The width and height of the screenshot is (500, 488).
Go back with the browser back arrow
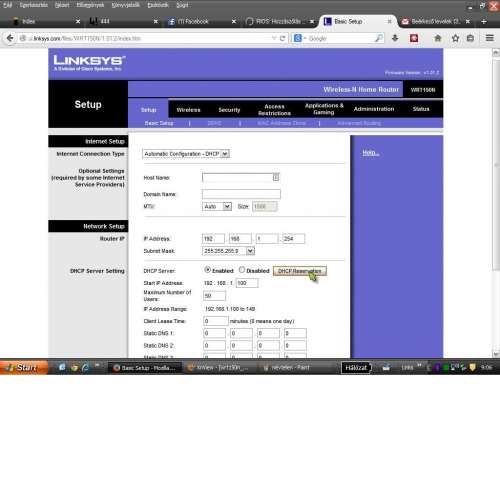coord(10,38)
